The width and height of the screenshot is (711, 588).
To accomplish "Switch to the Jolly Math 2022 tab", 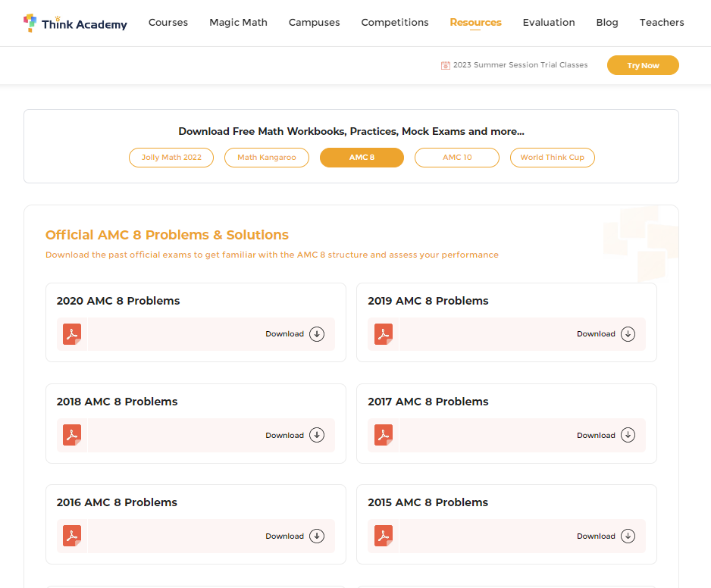I will coord(171,158).
